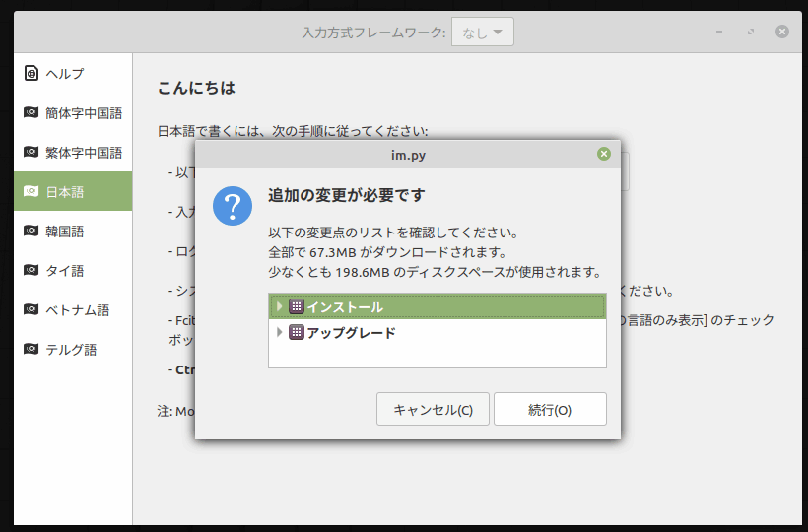The width and height of the screenshot is (808, 532).
Task: Expand the アップグレード tree row
Action: [279, 332]
